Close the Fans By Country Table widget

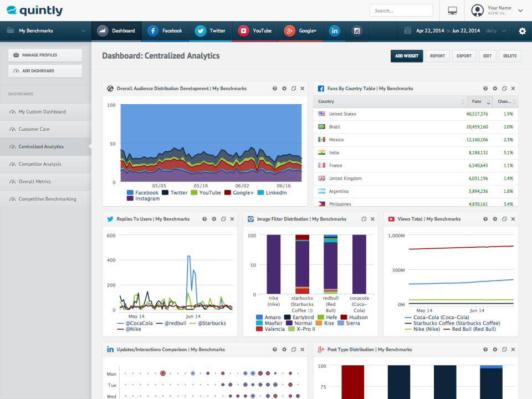point(513,89)
